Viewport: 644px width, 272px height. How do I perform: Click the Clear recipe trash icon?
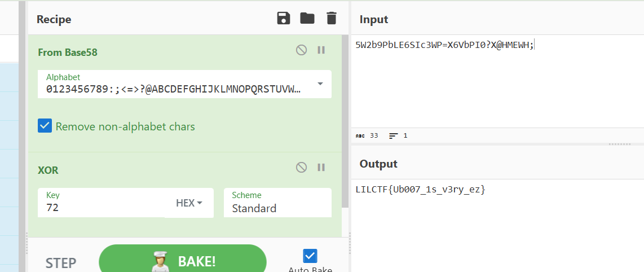(332, 19)
